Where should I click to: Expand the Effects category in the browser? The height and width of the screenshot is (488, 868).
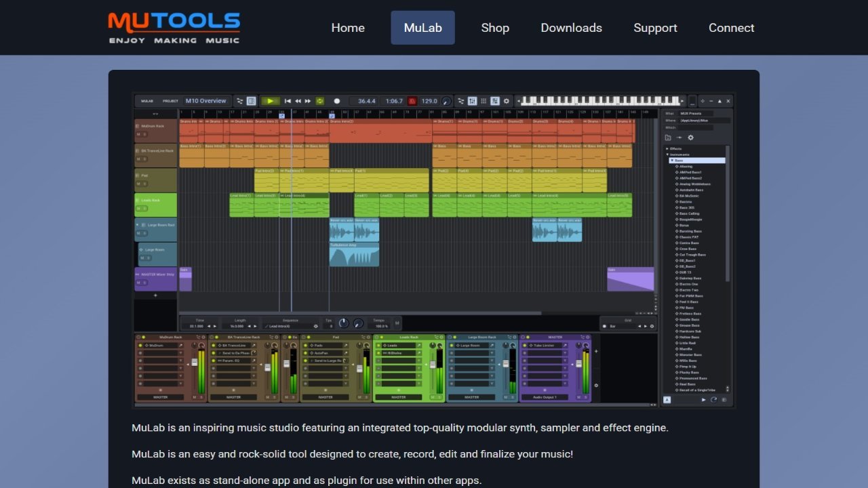[x=668, y=148]
